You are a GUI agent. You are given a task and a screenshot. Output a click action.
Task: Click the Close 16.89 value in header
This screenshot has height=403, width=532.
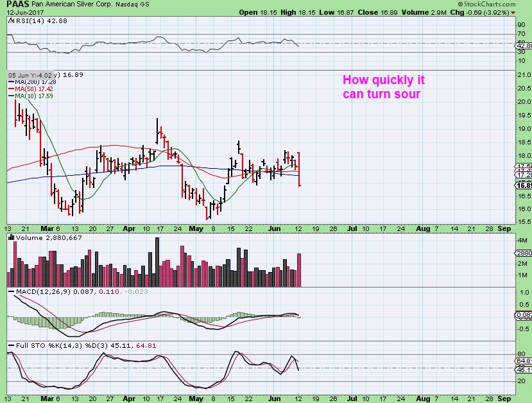[x=377, y=13]
